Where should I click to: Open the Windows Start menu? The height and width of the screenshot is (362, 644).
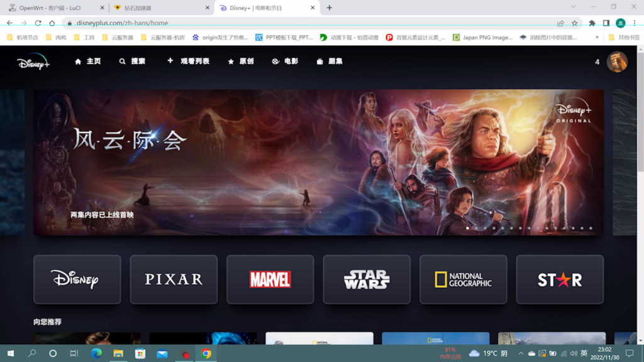pyautogui.click(x=11, y=353)
